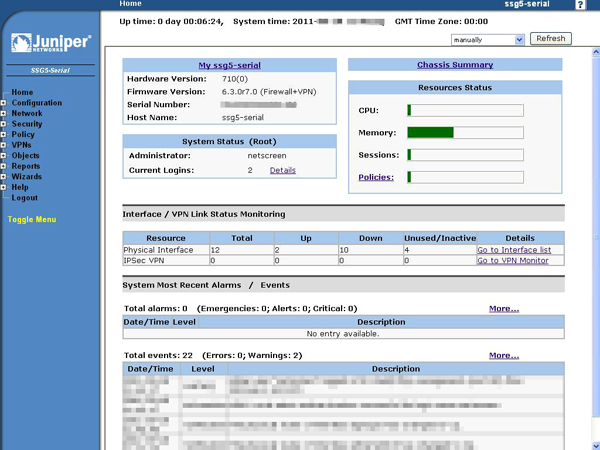Go to Home in sidebar
This screenshot has height=450, width=600.
tap(22, 92)
